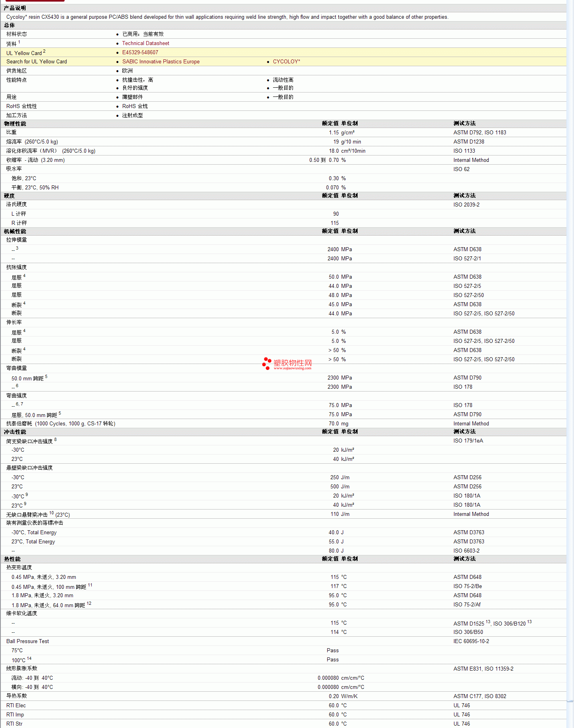Select the 欧洲 region value
Viewport: 574px width, 728px height.
pyautogui.click(x=127, y=71)
